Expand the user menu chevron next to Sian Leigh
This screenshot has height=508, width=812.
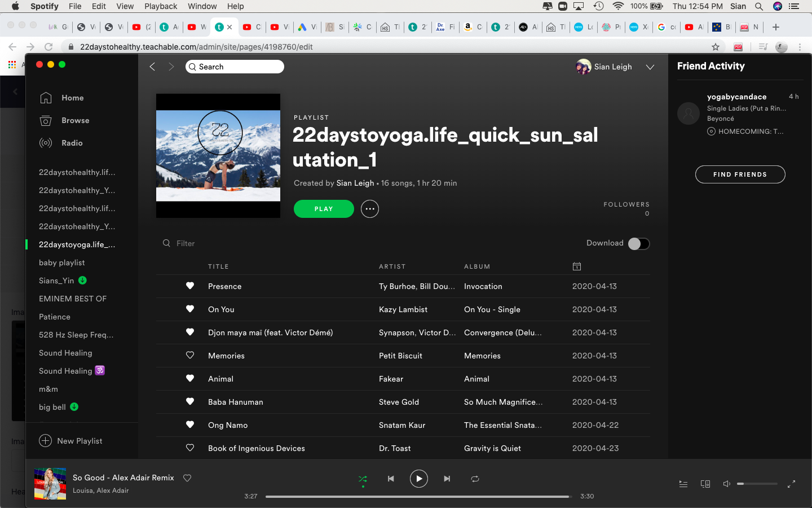pos(650,67)
